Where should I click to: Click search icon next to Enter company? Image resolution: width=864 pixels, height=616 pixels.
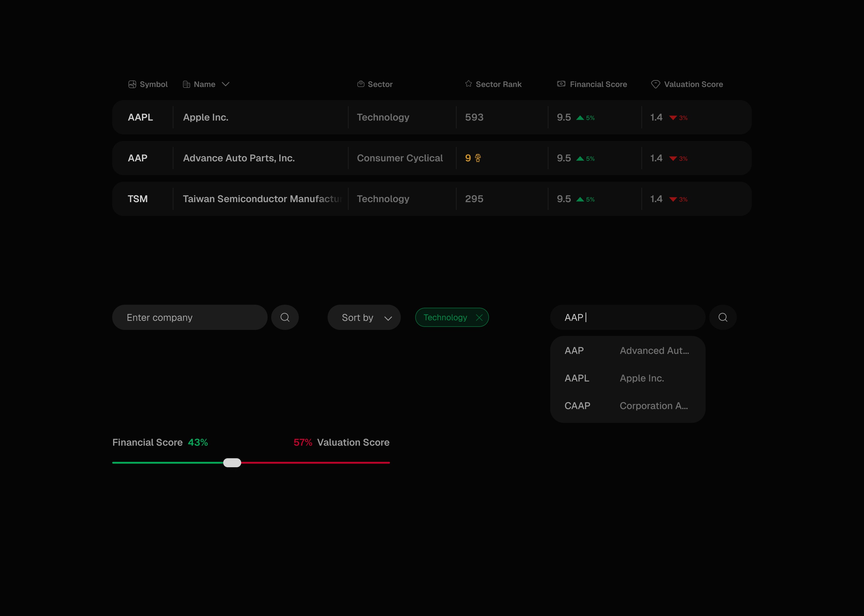click(285, 318)
